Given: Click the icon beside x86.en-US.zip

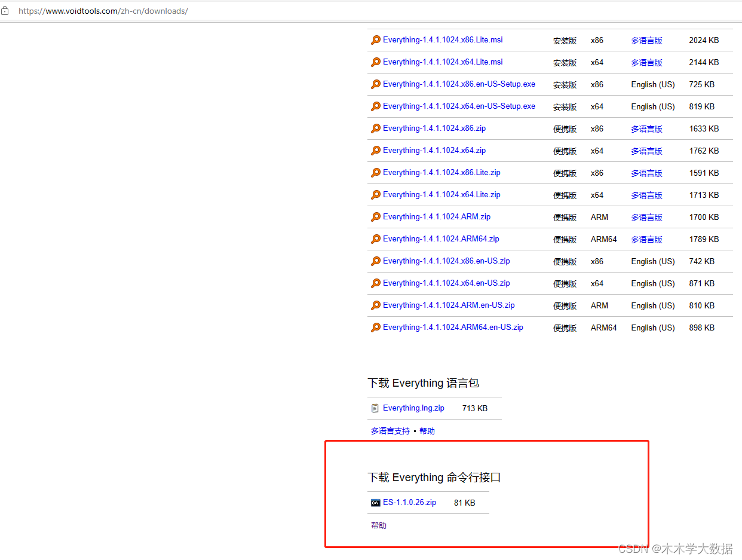Looking at the screenshot, I should pos(375,261).
